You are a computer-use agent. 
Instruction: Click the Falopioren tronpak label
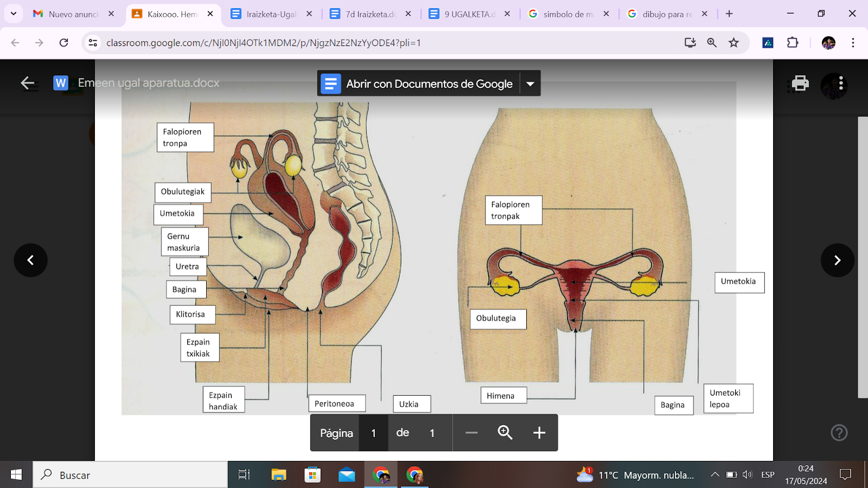coord(513,210)
